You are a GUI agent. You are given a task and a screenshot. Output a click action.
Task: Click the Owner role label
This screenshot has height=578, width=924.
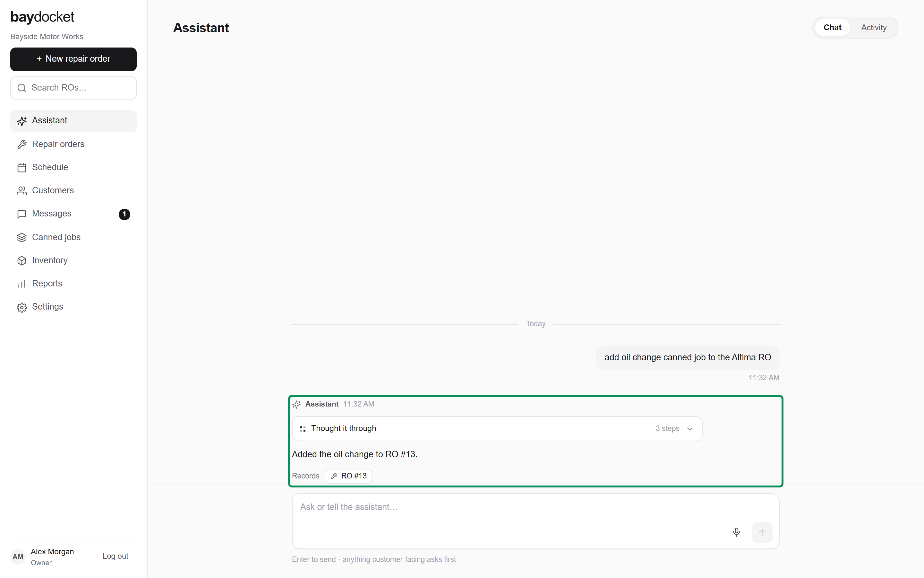coord(41,563)
